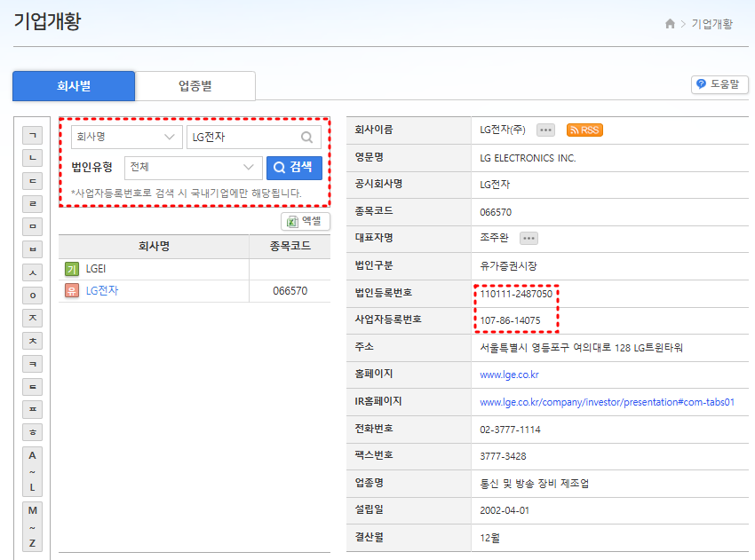Image resolution: width=755 pixels, height=560 pixels.
Task: Click the 업종명 value 통신 및 방송 장비 제조업
Action: (x=534, y=484)
